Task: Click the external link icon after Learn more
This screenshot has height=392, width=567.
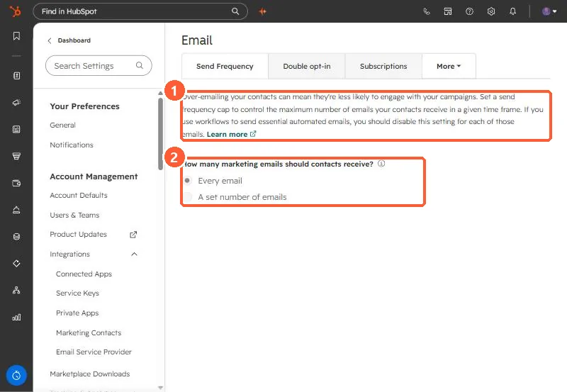Action: tap(253, 134)
